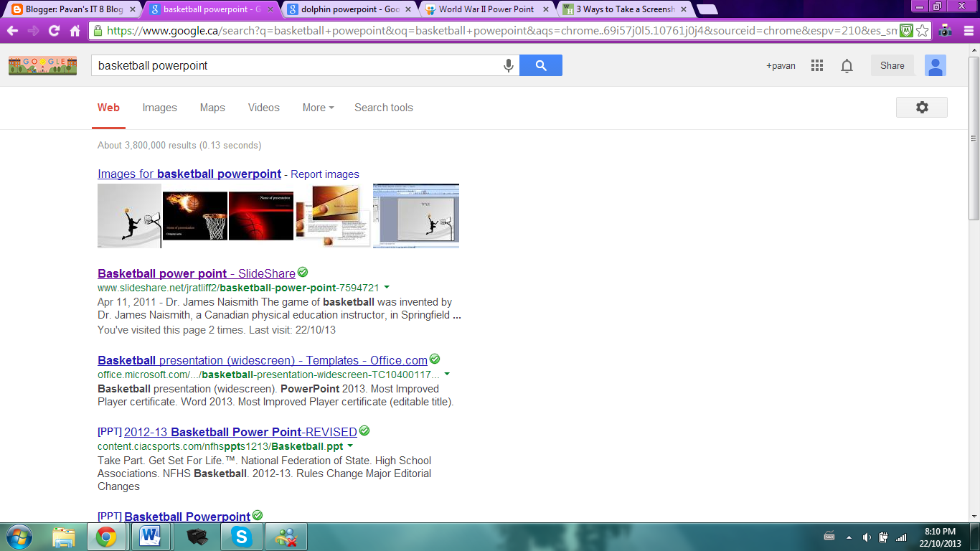Click the green SiteAdvisor shield in address bar
The height and width of the screenshot is (551, 980).
click(907, 31)
